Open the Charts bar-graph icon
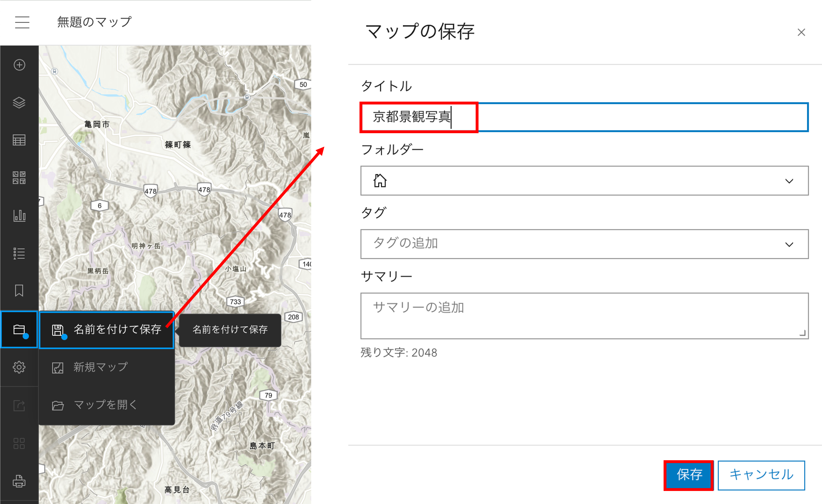Image resolution: width=822 pixels, height=504 pixels. pos(19,215)
